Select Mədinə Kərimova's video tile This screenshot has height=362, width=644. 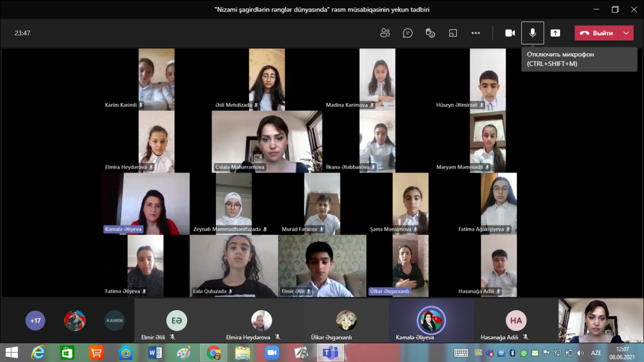[377, 80]
